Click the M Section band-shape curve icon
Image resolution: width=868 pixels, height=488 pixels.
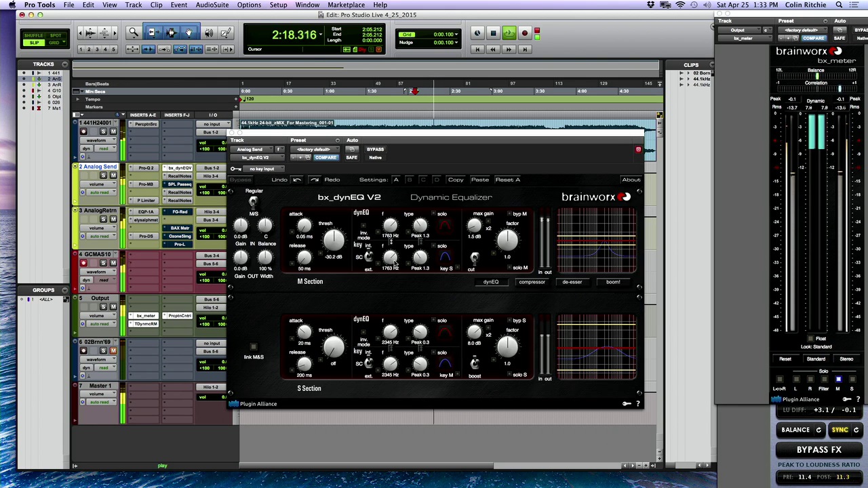pyautogui.click(x=444, y=224)
